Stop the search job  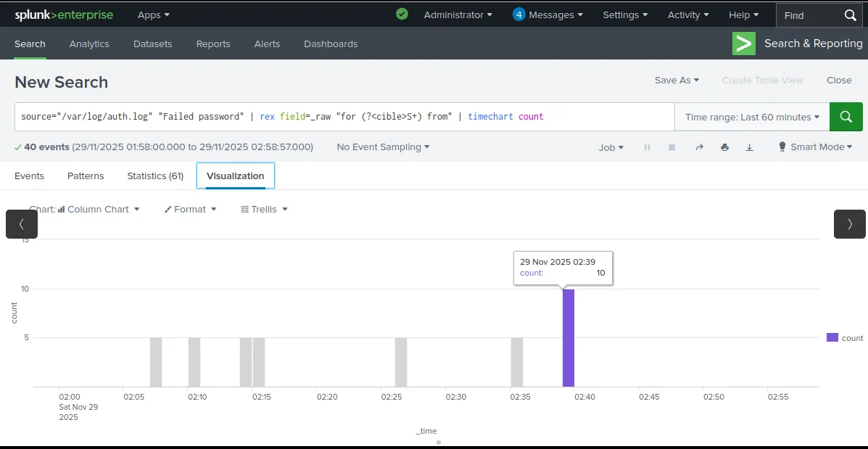click(671, 147)
